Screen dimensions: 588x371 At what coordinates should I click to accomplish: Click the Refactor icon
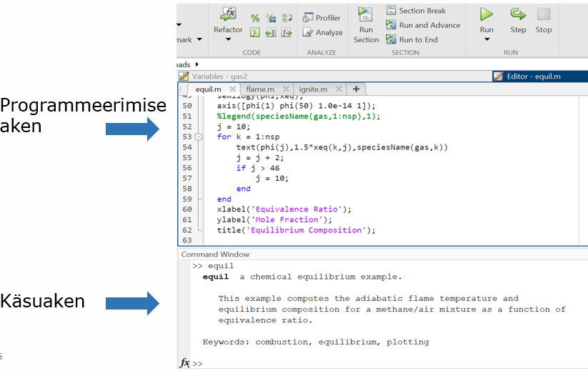(228, 15)
